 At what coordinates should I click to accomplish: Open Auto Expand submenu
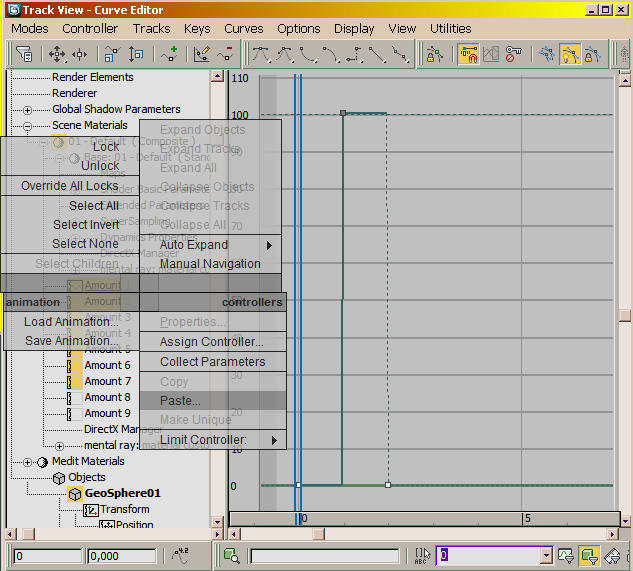coord(210,245)
